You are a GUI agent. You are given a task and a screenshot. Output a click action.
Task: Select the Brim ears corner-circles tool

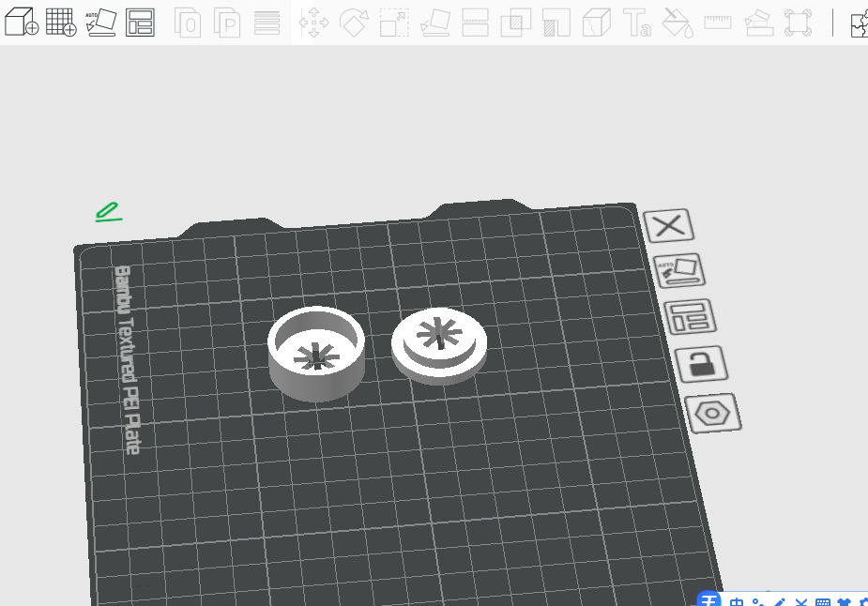799,23
